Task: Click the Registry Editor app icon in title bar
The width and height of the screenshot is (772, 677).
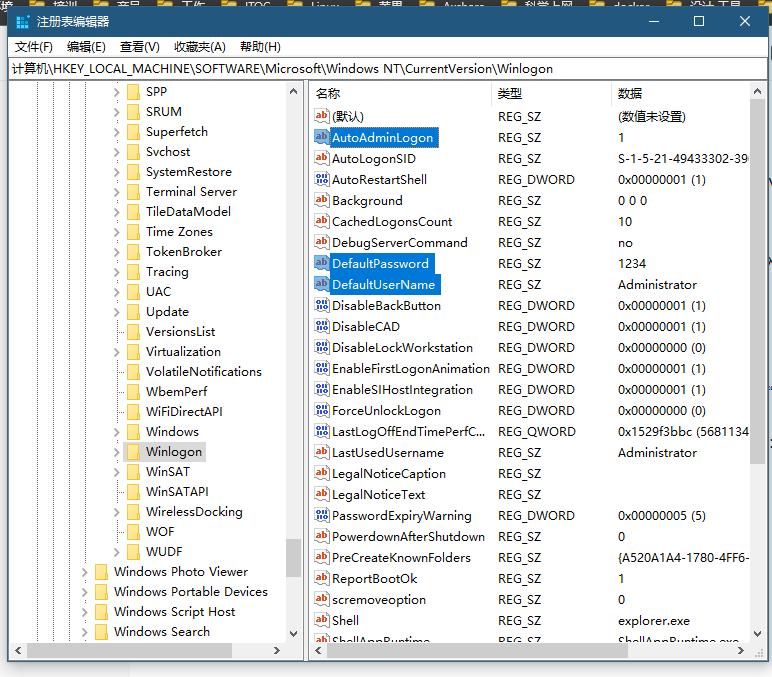Action: click(22, 22)
